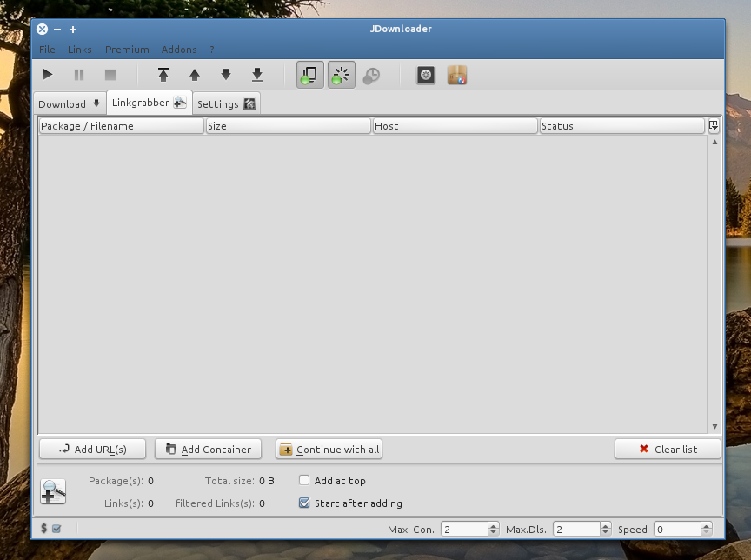Toggle automatic reconnect icon

(x=341, y=75)
